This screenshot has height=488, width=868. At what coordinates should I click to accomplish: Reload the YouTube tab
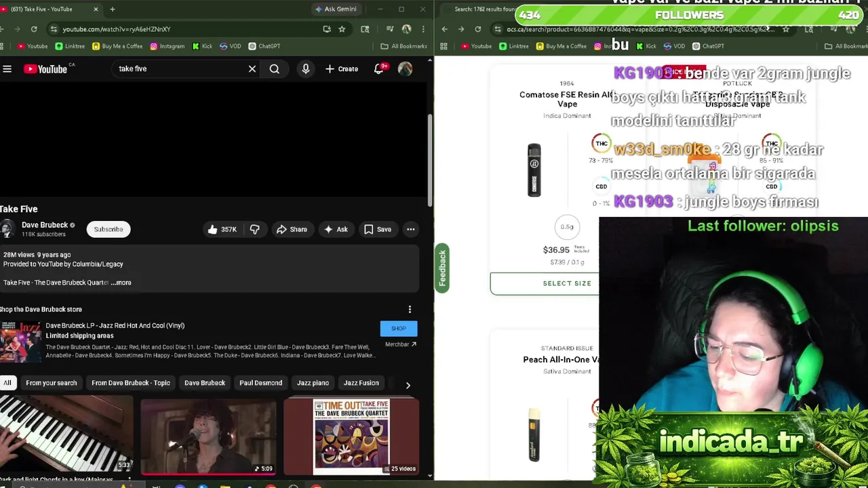34,29
